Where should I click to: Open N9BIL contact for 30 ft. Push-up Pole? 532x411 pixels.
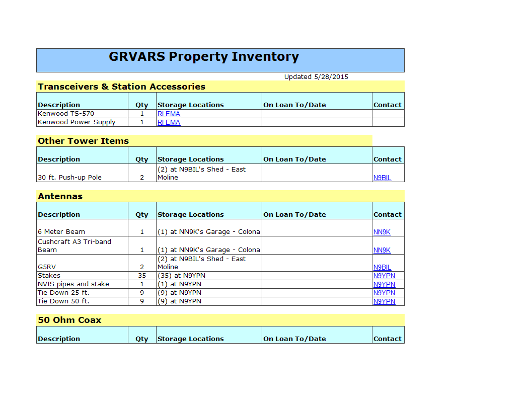coord(382,178)
